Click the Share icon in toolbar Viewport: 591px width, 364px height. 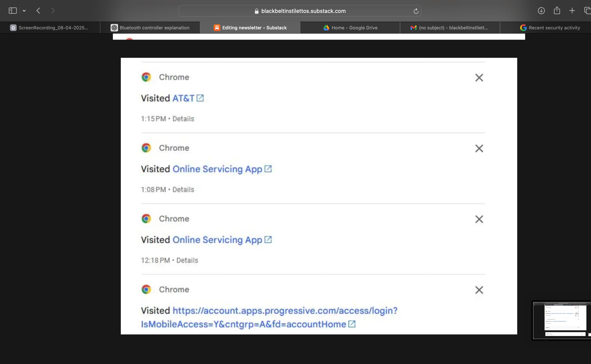[x=557, y=11]
